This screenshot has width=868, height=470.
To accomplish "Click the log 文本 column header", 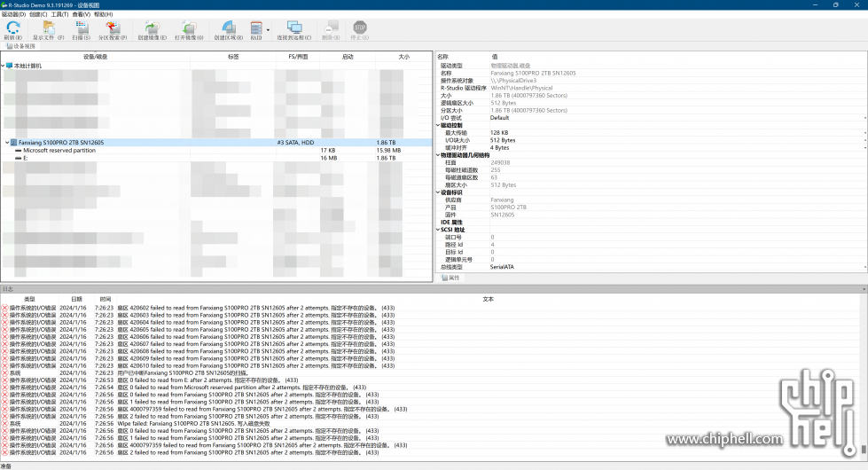I will coord(488,299).
